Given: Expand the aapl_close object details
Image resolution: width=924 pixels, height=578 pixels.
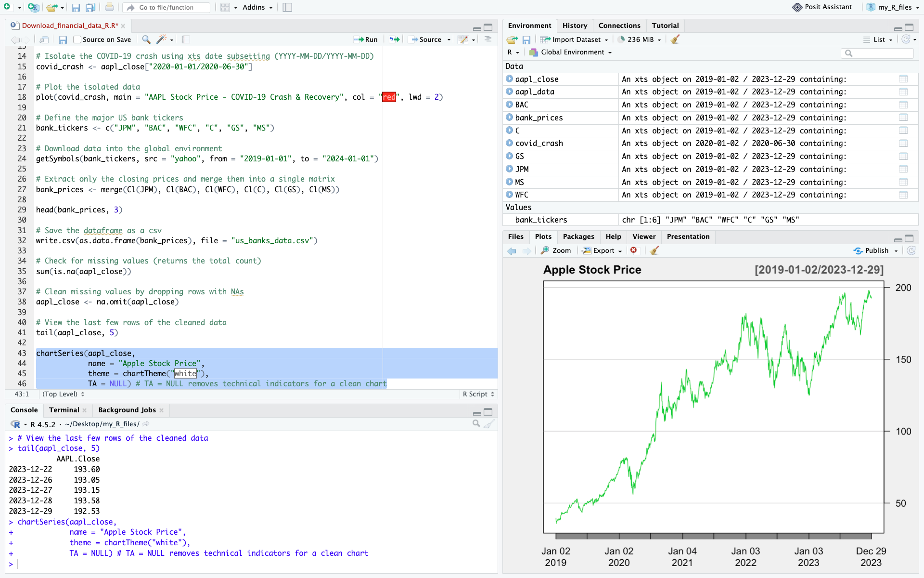Looking at the screenshot, I should point(509,79).
